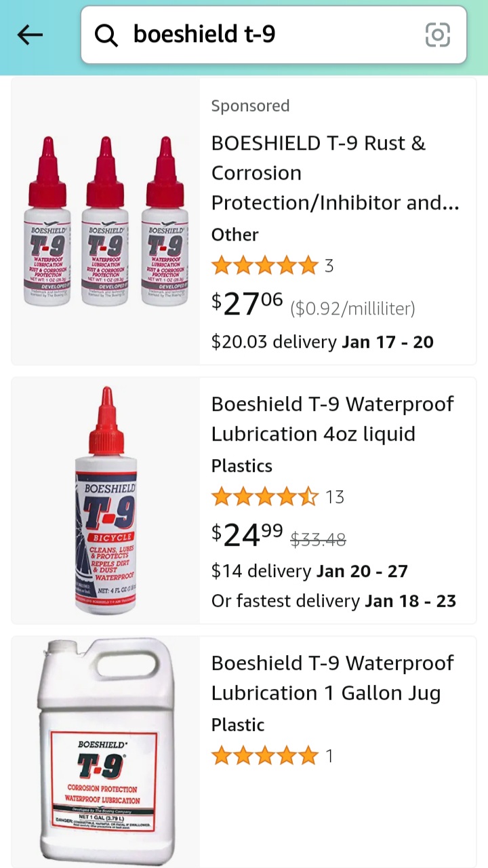View 5-star rating of the gallon jug

pos(264,755)
